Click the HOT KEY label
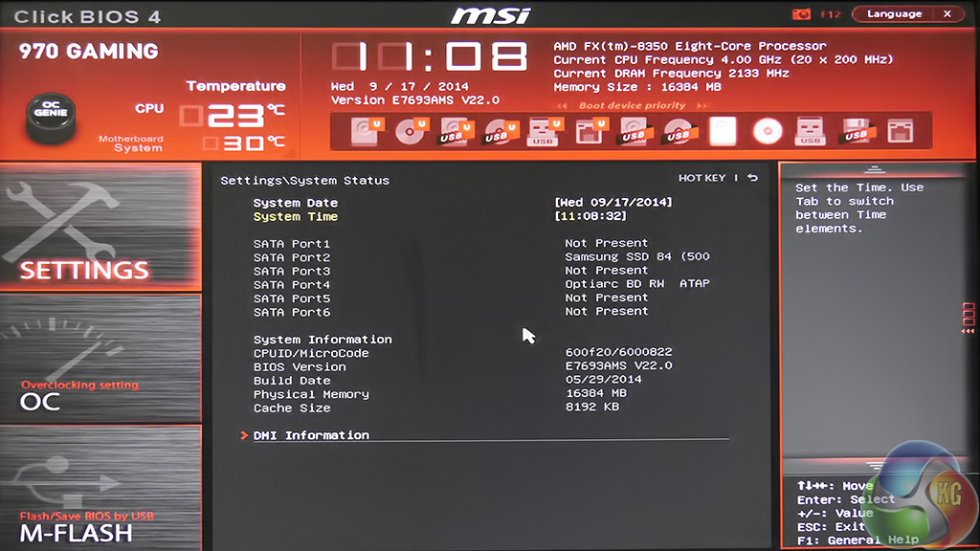This screenshot has width=980, height=551. [x=702, y=178]
